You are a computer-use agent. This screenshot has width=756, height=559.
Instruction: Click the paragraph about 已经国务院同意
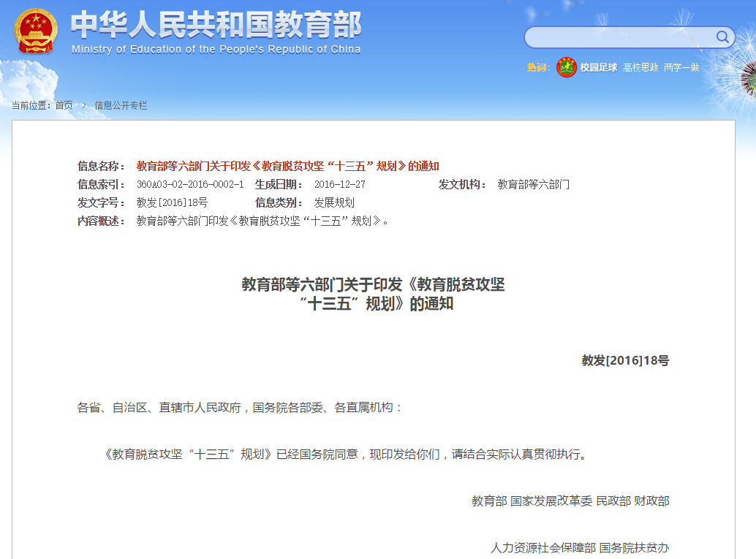point(345,455)
